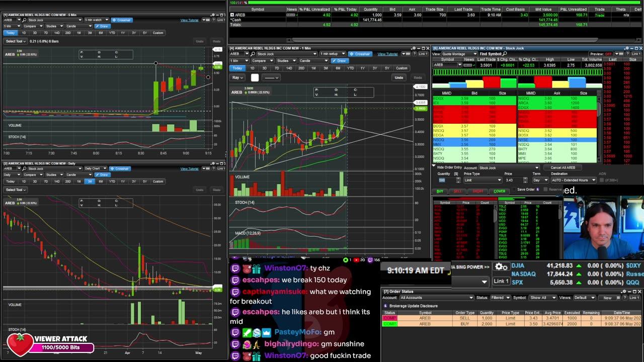Collapse the Hide Order Entry triangle
The image size is (644, 362).
(434, 165)
